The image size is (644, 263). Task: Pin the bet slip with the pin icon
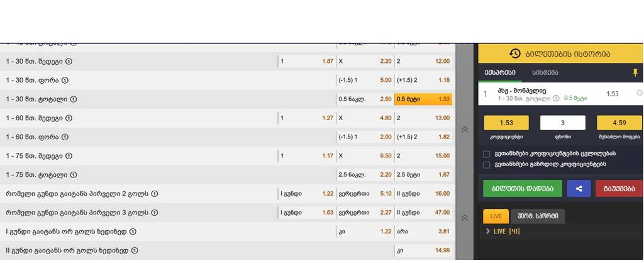pos(635,73)
